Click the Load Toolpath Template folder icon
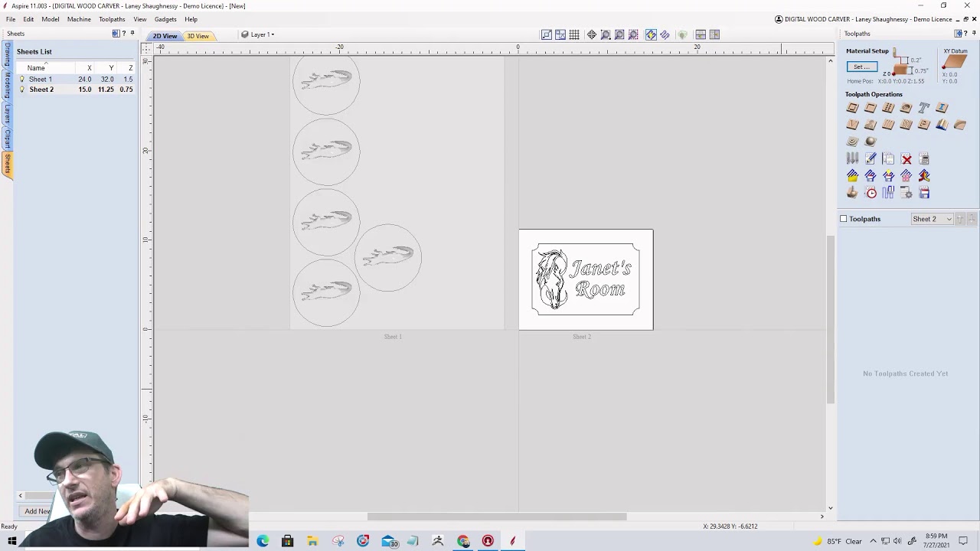 point(852,176)
